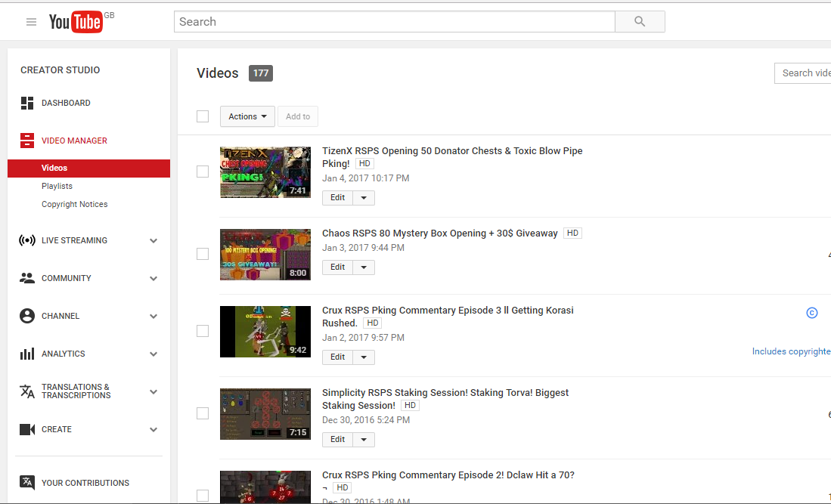Select the Videos submenu item
The width and height of the screenshot is (831, 504).
(x=88, y=168)
